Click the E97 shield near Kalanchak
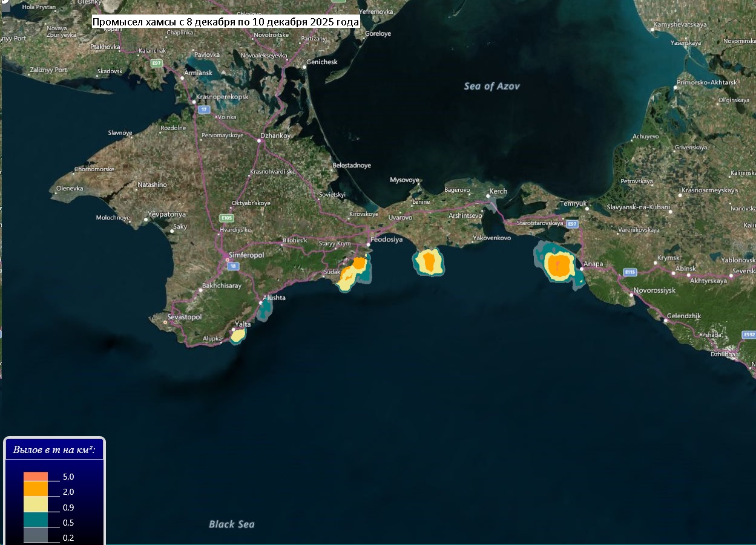Screen dimensions: 756x545 [157, 62]
